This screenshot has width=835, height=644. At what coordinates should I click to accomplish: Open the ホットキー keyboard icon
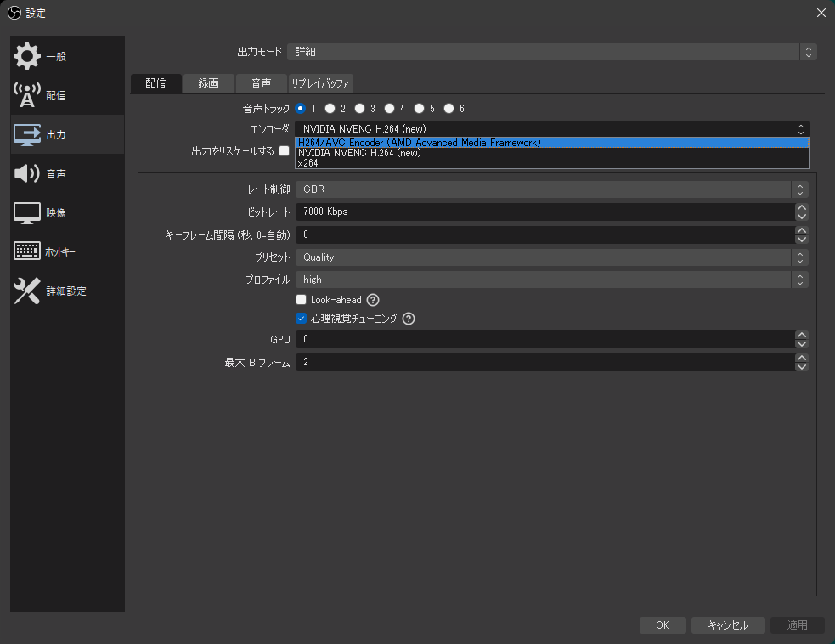(27, 251)
